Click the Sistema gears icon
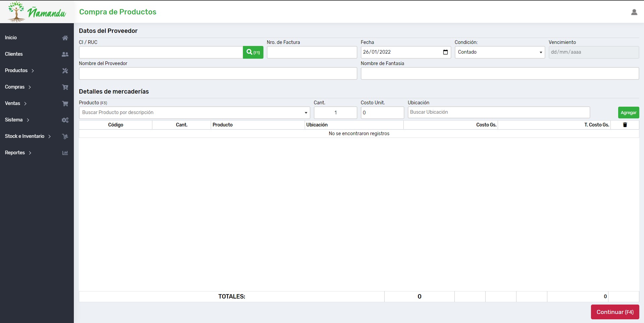 [x=65, y=120]
